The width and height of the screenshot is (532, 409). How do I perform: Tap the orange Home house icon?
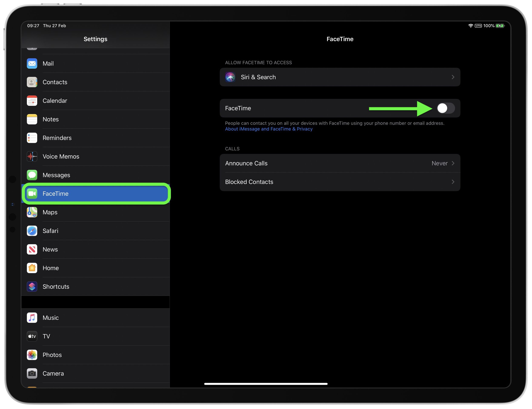32,268
